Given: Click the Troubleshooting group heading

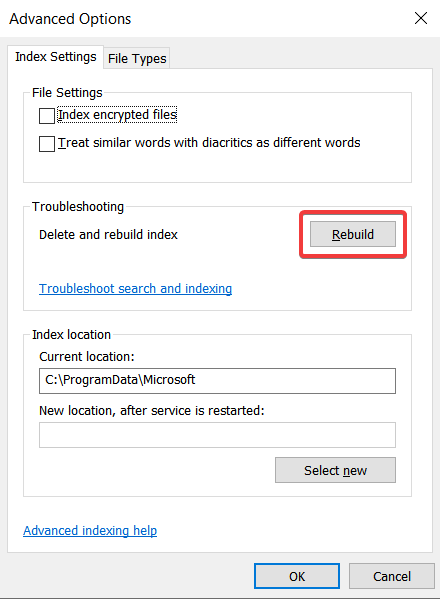Looking at the screenshot, I should pyautogui.click(x=78, y=207).
